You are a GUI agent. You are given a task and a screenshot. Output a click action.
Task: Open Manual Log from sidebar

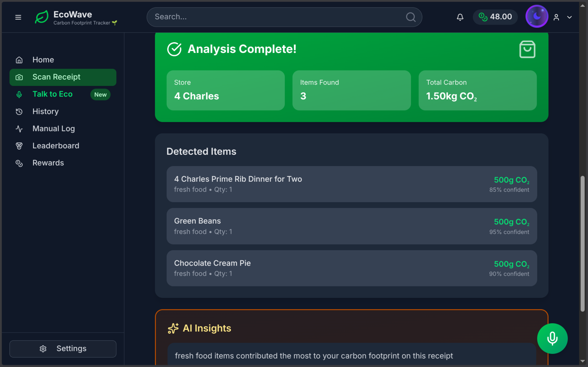[x=53, y=129]
